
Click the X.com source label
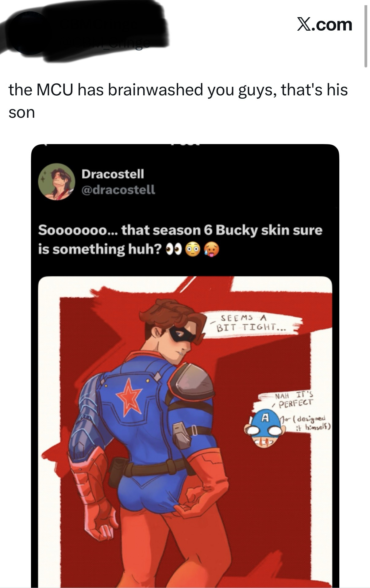click(324, 25)
